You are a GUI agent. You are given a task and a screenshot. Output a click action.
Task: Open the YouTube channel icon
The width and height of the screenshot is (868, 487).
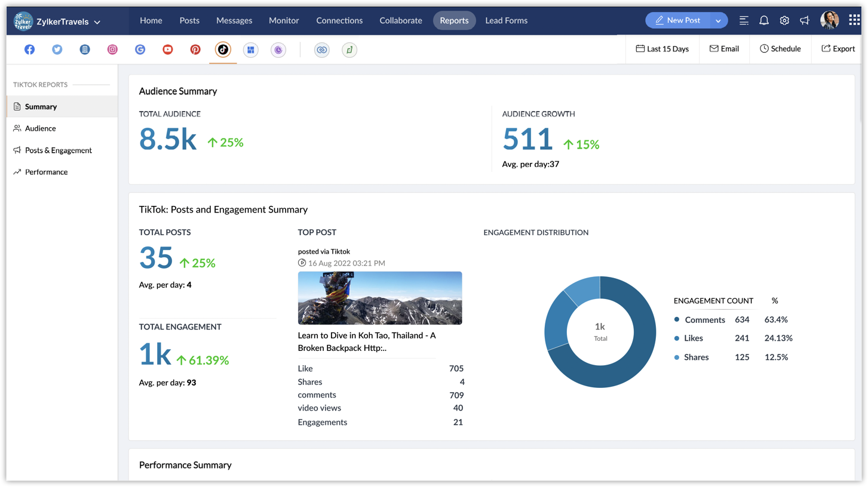point(168,50)
